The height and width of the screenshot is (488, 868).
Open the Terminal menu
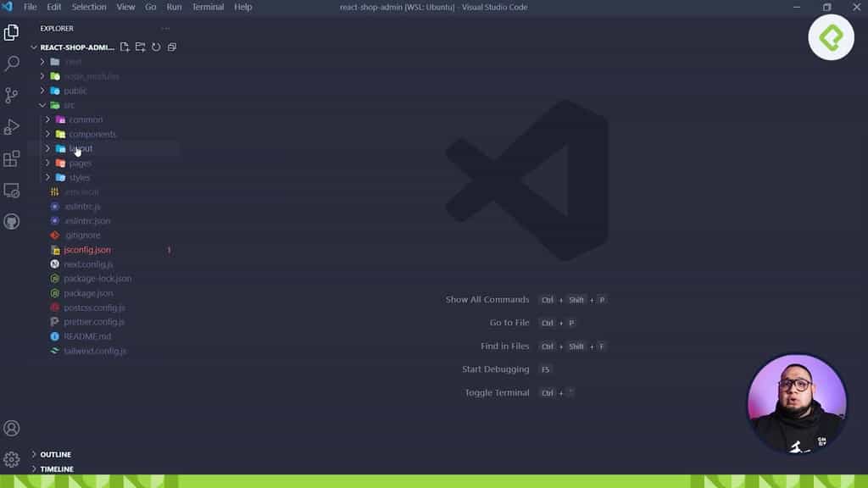coord(208,7)
